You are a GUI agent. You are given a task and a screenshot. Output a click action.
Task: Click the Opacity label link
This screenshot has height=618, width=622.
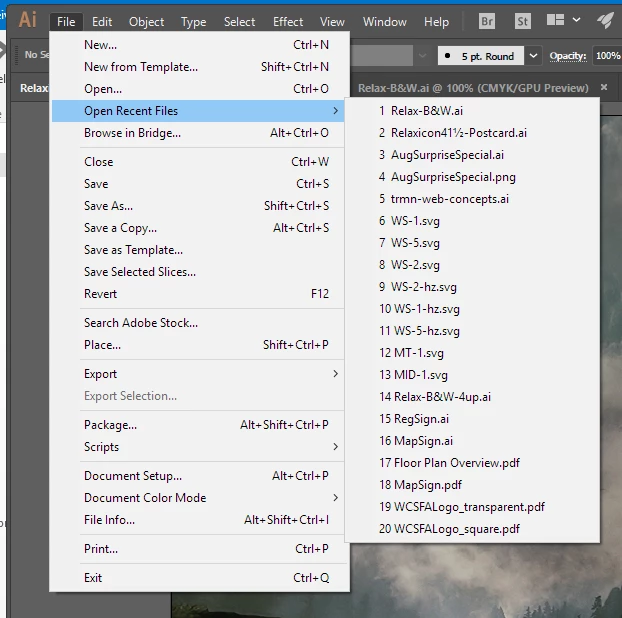tap(568, 56)
